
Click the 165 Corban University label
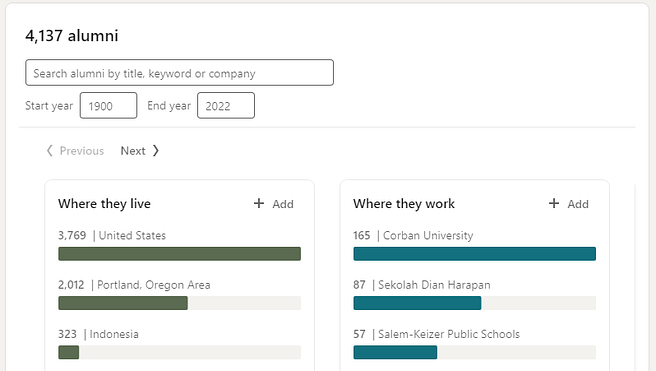(x=413, y=235)
